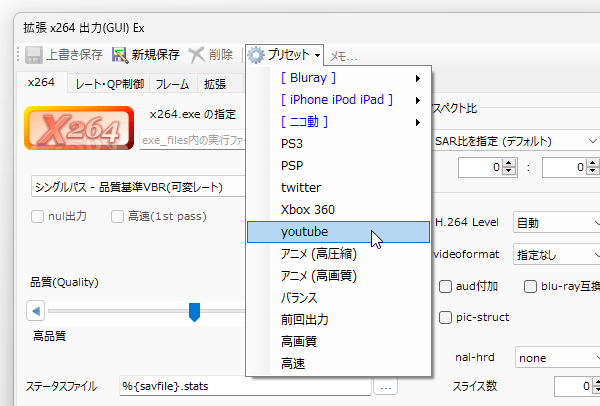Select the youtube preset

339,232
